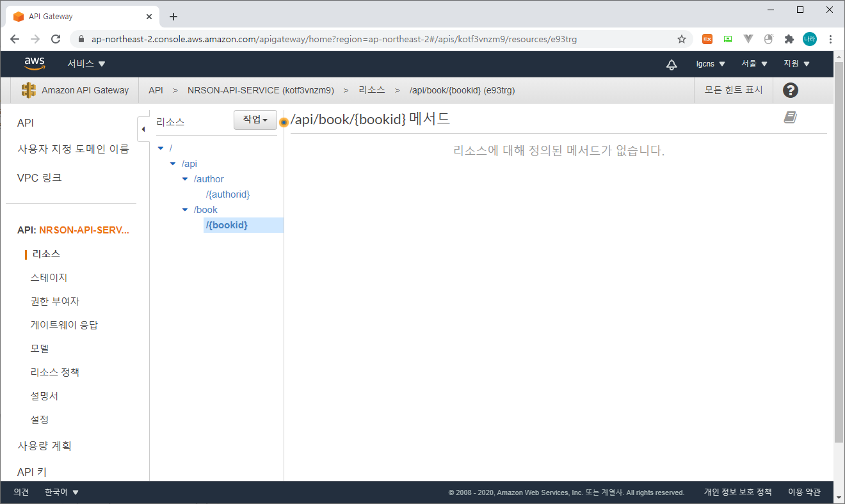
Task: Collapse the /book tree node
Action: tap(185, 210)
